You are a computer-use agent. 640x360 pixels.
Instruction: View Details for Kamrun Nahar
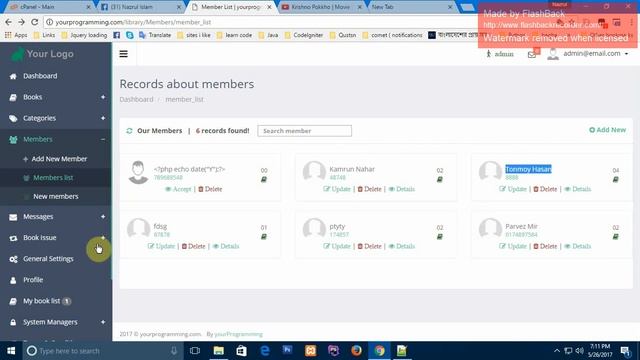pos(402,189)
